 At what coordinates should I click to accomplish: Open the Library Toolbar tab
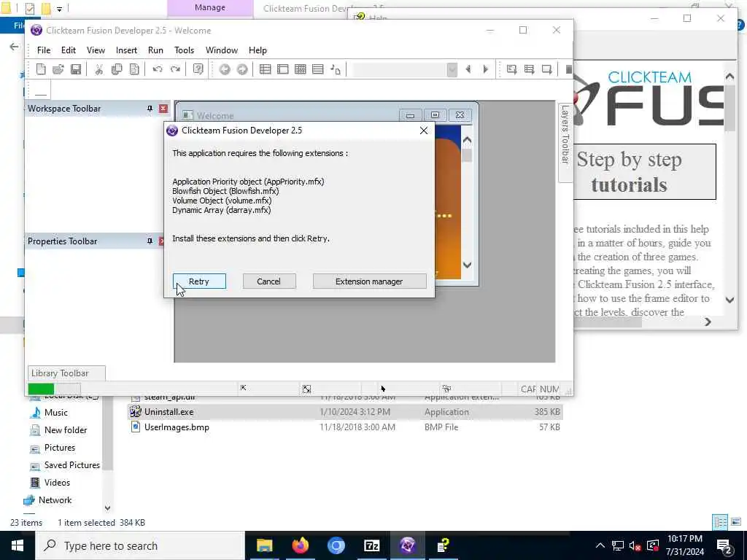(66, 373)
